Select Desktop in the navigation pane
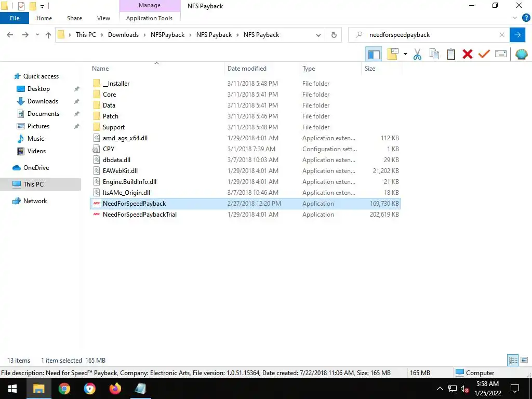This screenshot has width=532, height=399. pyautogui.click(x=38, y=88)
